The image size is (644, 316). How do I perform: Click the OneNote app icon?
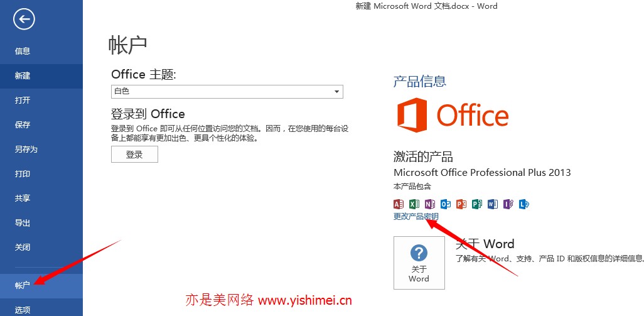pyautogui.click(x=430, y=204)
